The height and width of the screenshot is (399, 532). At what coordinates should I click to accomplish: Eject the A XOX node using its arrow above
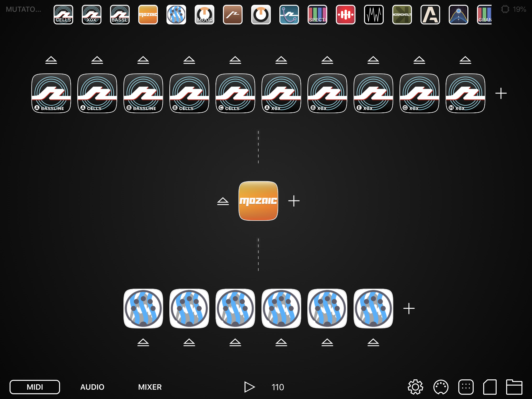point(281,60)
